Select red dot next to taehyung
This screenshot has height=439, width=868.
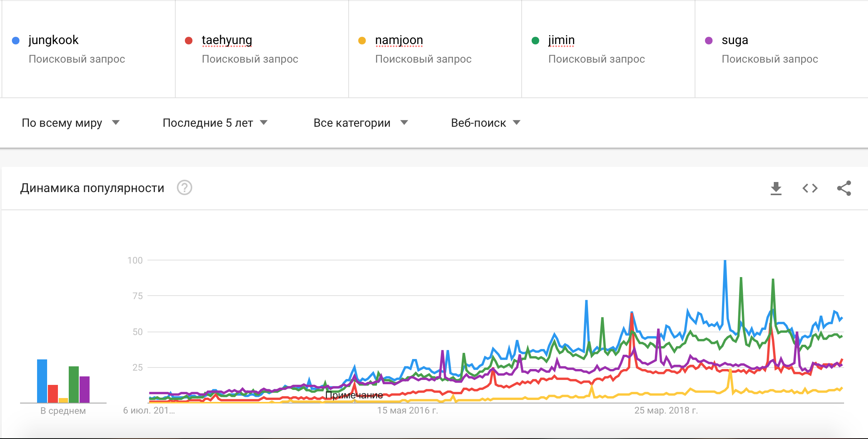pyautogui.click(x=189, y=41)
